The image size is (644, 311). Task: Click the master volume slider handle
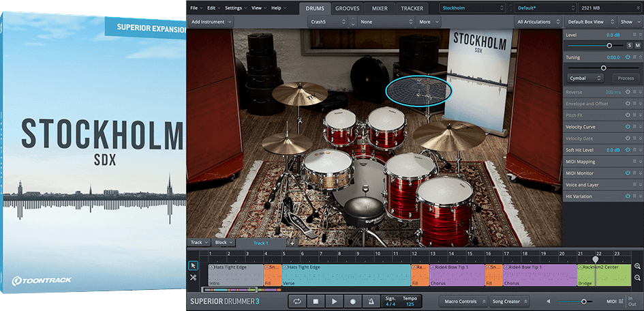[583, 301]
